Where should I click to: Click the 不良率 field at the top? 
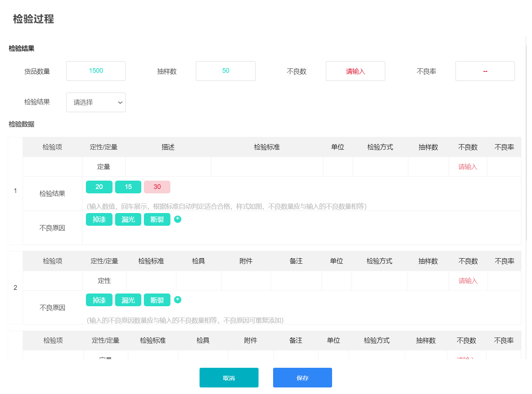tap(485, 71)
